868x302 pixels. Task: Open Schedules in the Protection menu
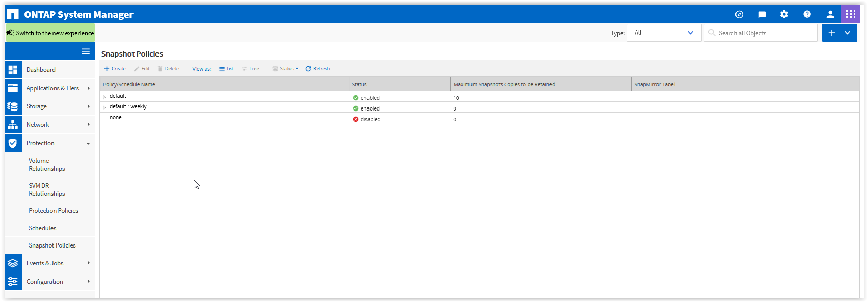pyautogui.click(x=42, y=228)
